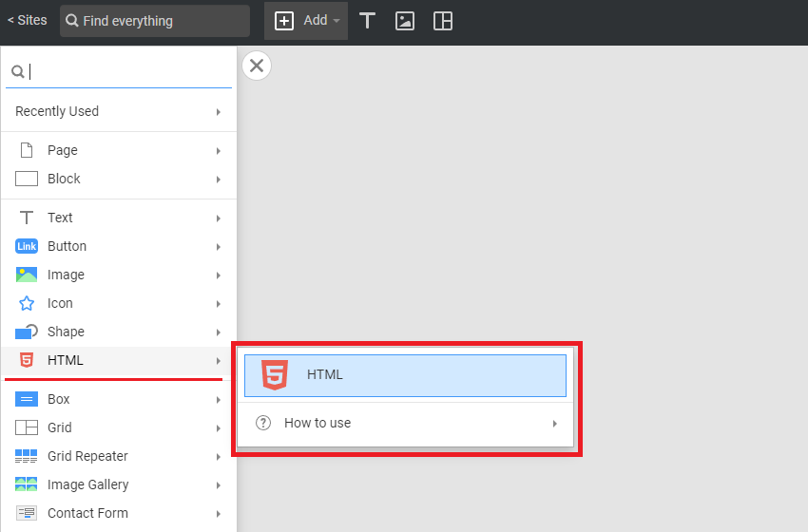The height and width of the screenshot is (532, 808).
Task: Open the Add menu button
Action: (x=305, y=21)
